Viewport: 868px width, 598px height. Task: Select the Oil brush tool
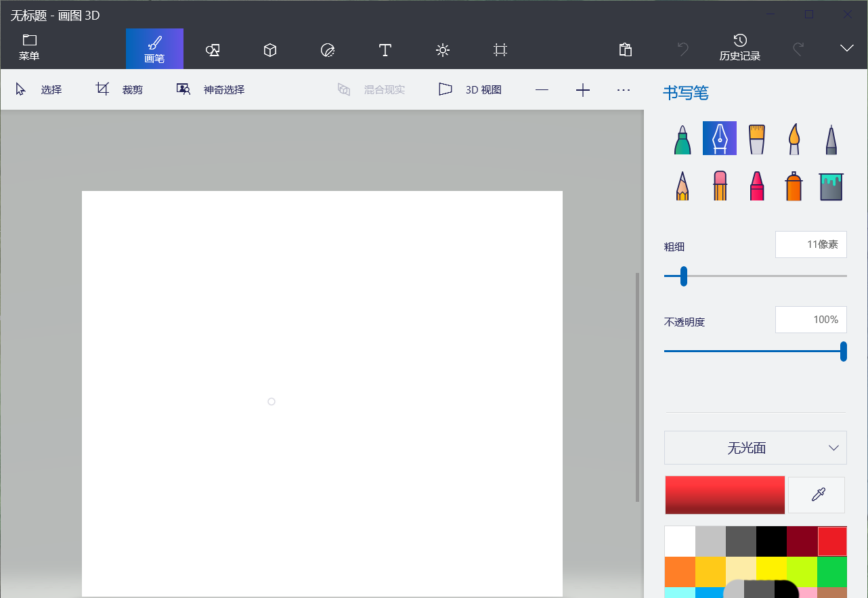tap(757, 139)
